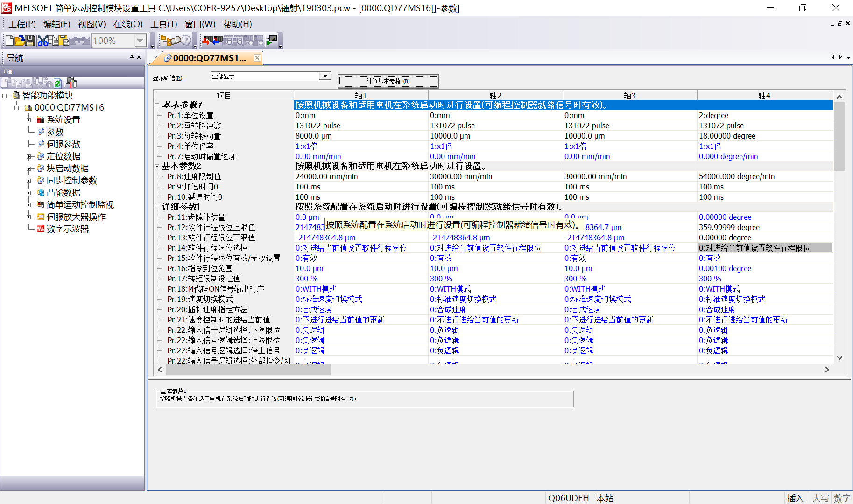
Task: Click the Cut scissors icon
Action: (x=43, y=41)
